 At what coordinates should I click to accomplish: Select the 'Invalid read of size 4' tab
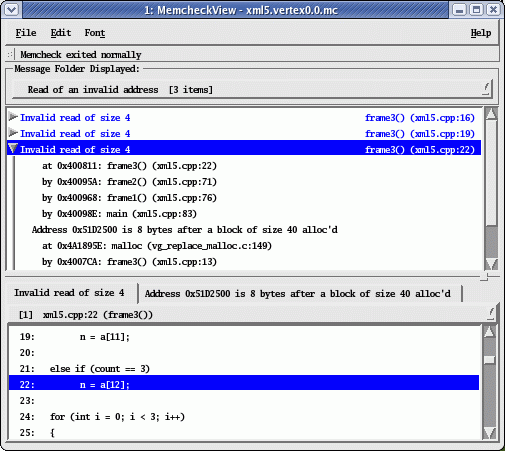pos(69,293)
